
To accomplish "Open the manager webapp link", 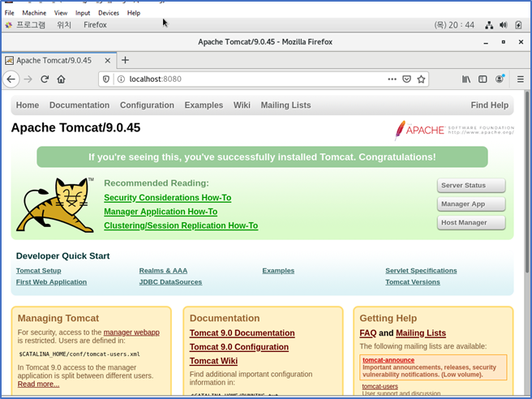I will 131,332.
